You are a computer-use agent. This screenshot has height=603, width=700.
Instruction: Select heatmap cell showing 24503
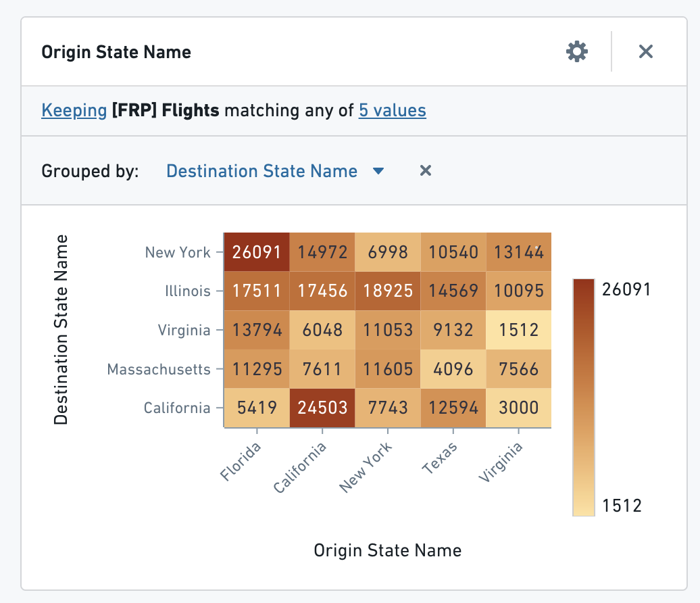322,408
